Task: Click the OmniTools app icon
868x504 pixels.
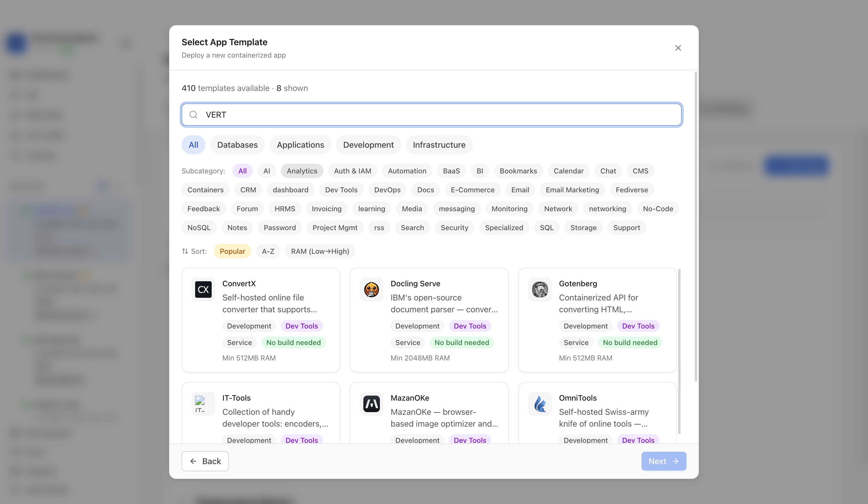Action: coord(540,404)
